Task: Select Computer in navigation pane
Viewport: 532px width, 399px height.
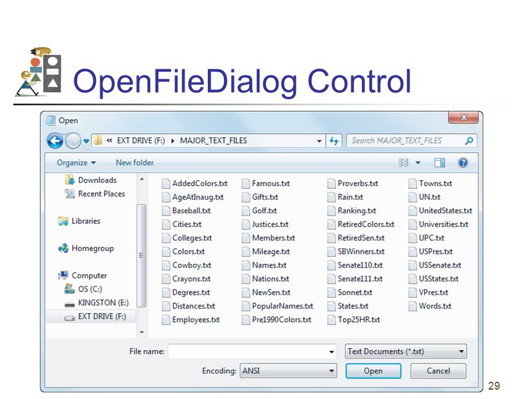Action: (83, 275)
